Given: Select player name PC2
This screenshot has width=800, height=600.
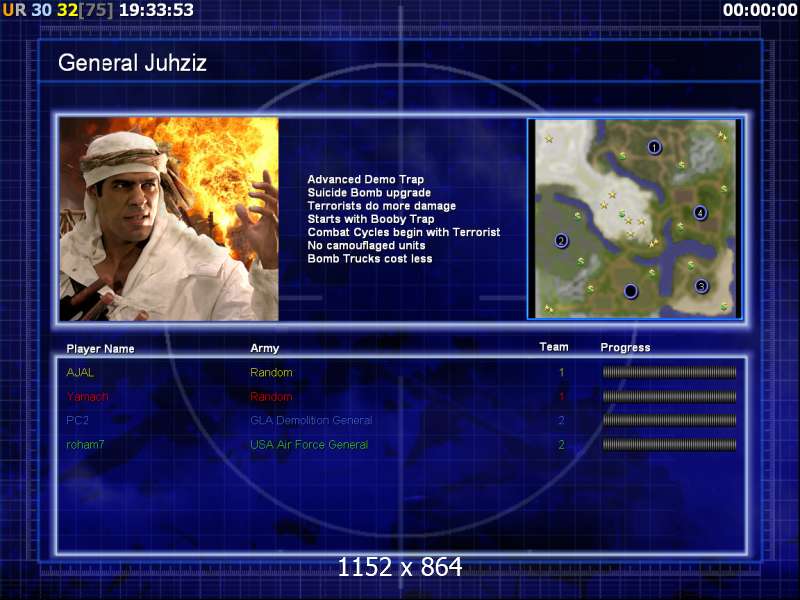Looking at the screenshot, I should [78, 420].
